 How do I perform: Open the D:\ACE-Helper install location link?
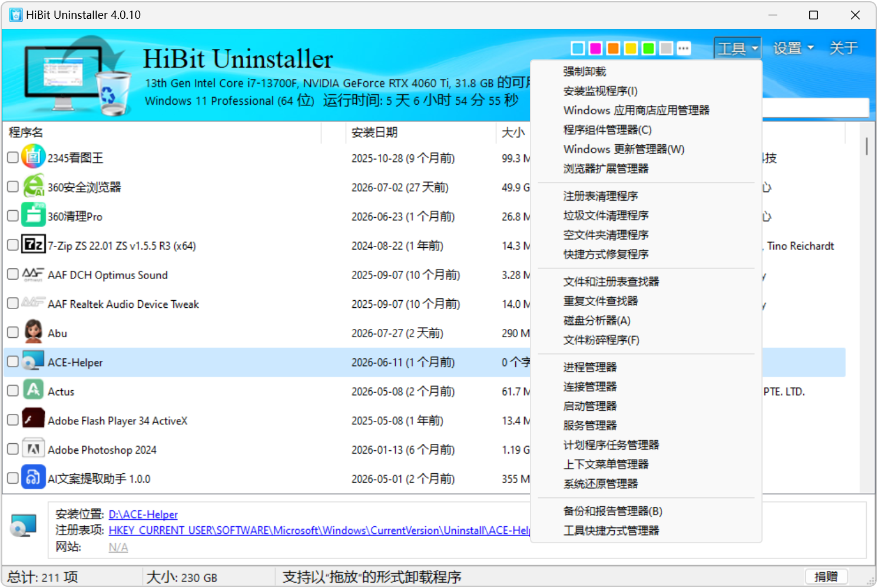(x=143, y=514)
